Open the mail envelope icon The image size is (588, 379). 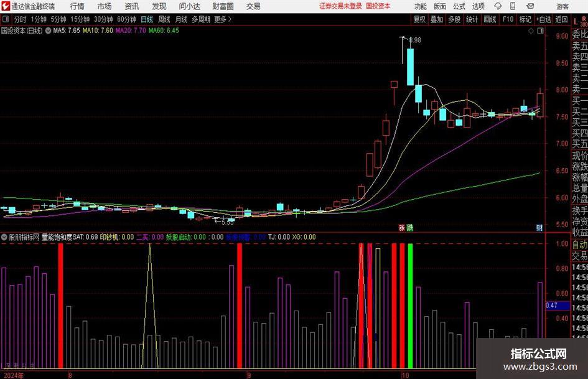530,6
